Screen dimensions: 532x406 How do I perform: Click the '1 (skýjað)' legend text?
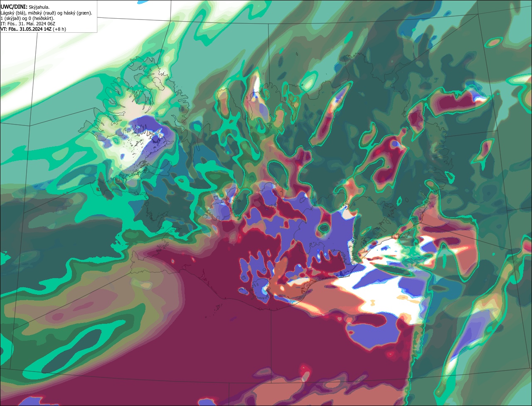click(10, 19)
